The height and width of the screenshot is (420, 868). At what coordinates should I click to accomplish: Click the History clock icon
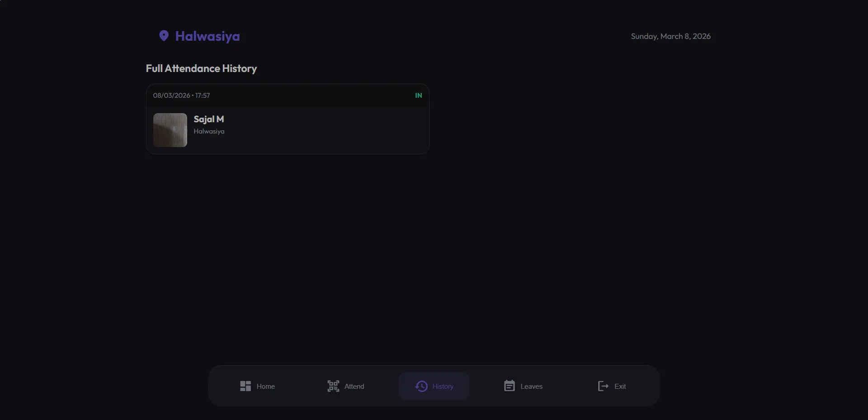click(421, 386)
